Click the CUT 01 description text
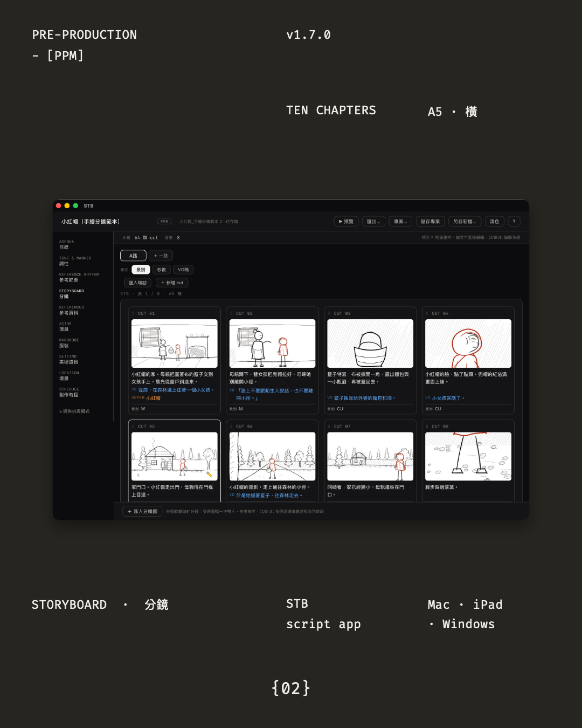 (172, 378)
